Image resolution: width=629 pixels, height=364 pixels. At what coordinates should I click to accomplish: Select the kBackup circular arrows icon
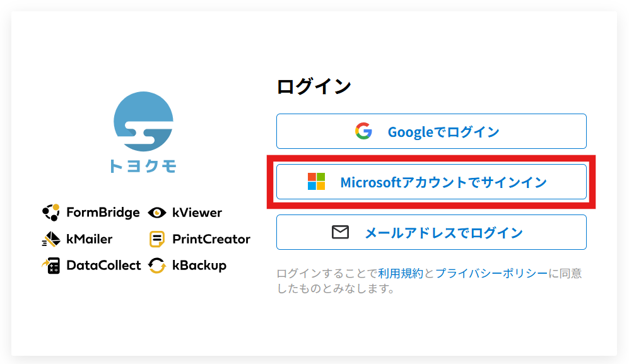[x=157, y=266]
